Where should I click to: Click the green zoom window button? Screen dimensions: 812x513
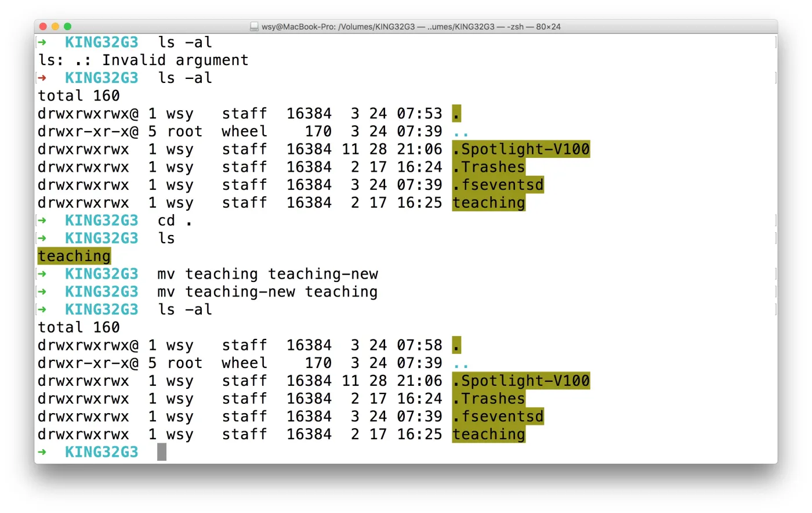coord(67,27)
